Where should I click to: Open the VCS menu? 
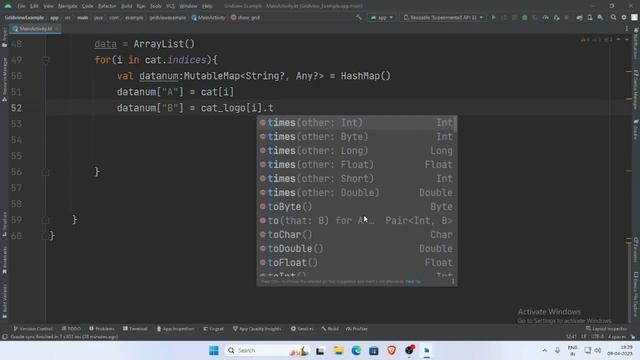click(170, 6)
